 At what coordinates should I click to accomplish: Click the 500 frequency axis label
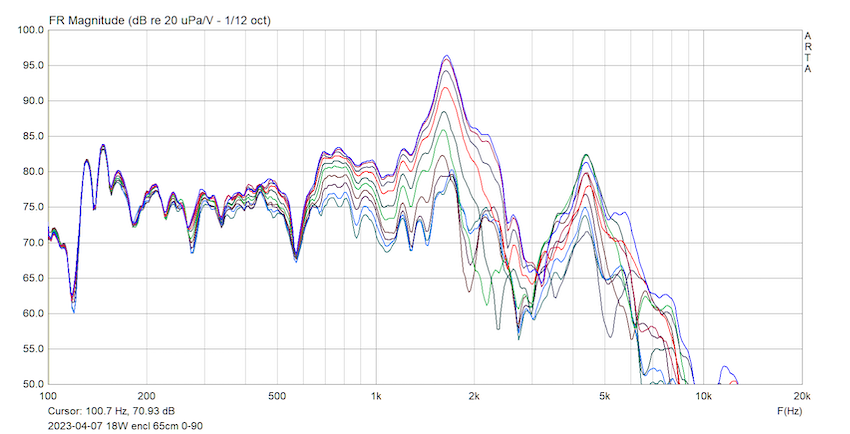(278, 395)
